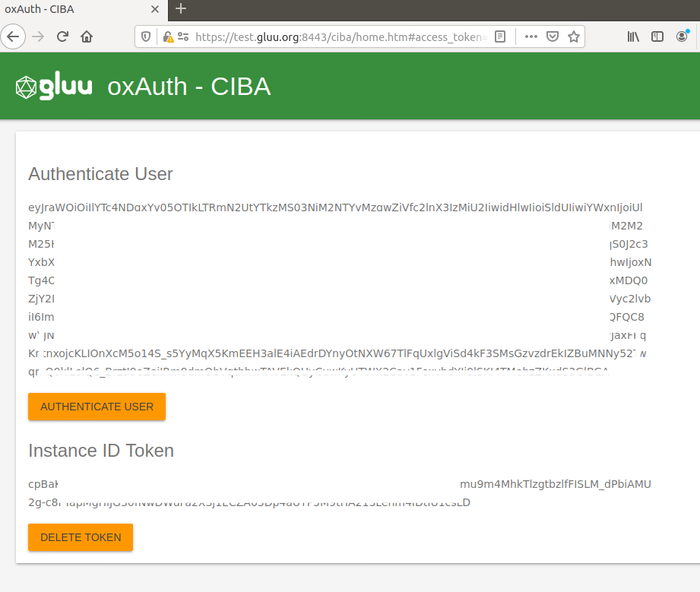View the content blocking shield information
The height and width of the screenshot is (592, 700).
click(x=144, y=36)
